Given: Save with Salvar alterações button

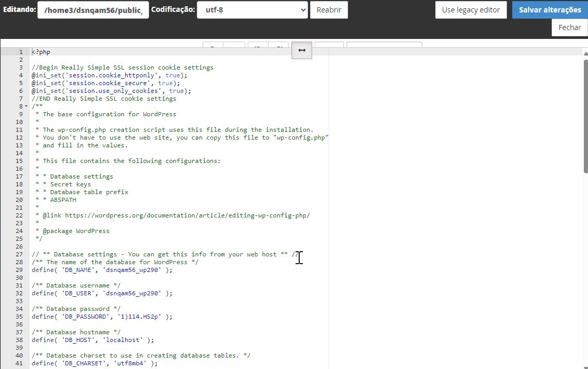Looking at the screenshot, I should tap(550, 10).
